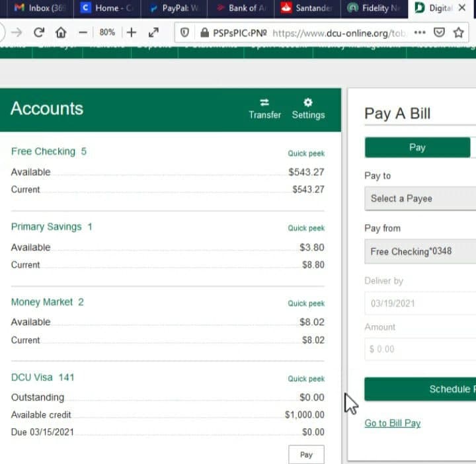Open the page actions three-dot menu

point(420,32)
